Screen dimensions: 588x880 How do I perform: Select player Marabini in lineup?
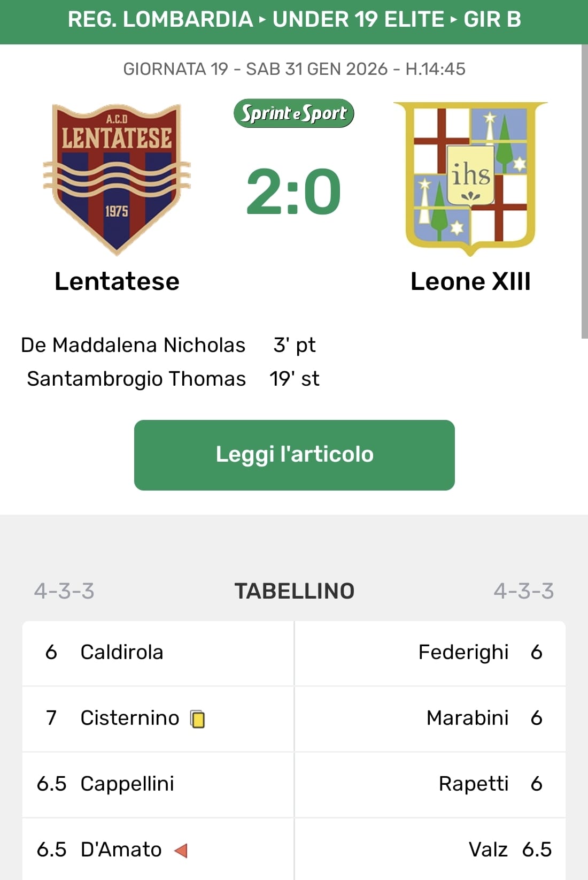click(467, 718)
